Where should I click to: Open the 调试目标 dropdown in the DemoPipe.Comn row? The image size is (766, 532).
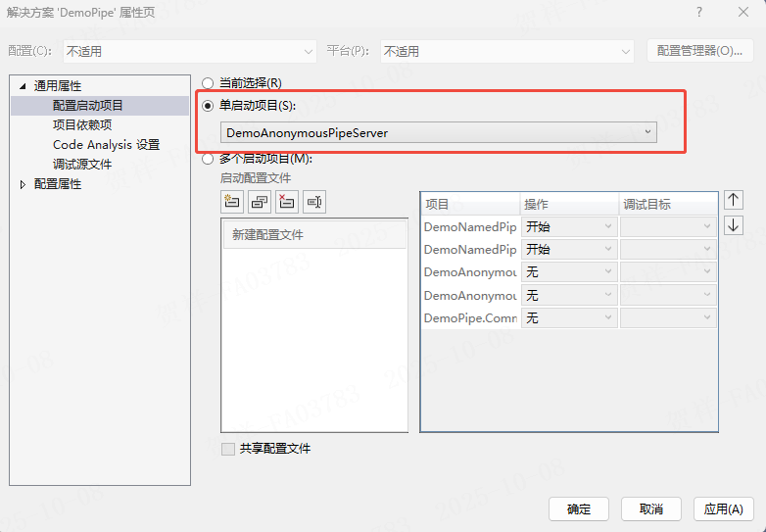[668, 318]
